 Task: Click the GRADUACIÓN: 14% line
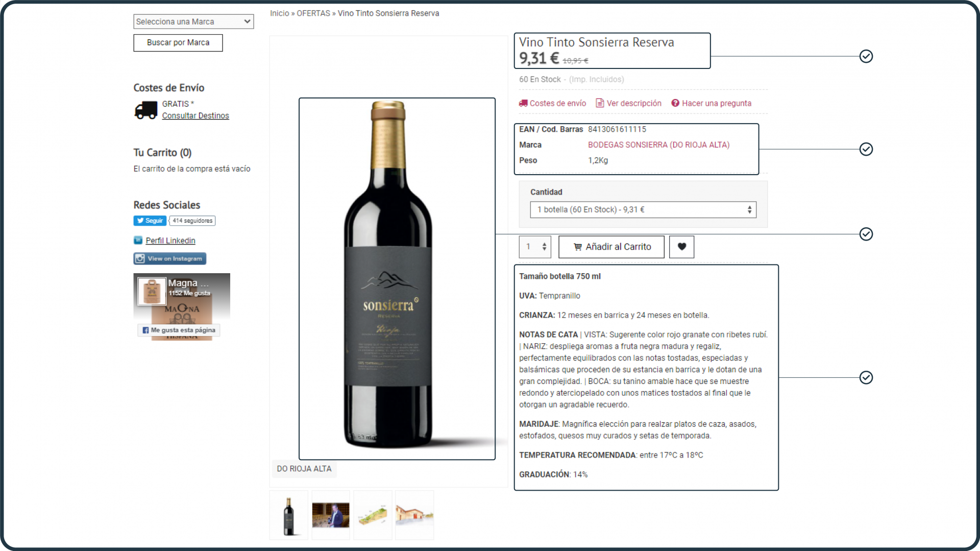[553, 474]
